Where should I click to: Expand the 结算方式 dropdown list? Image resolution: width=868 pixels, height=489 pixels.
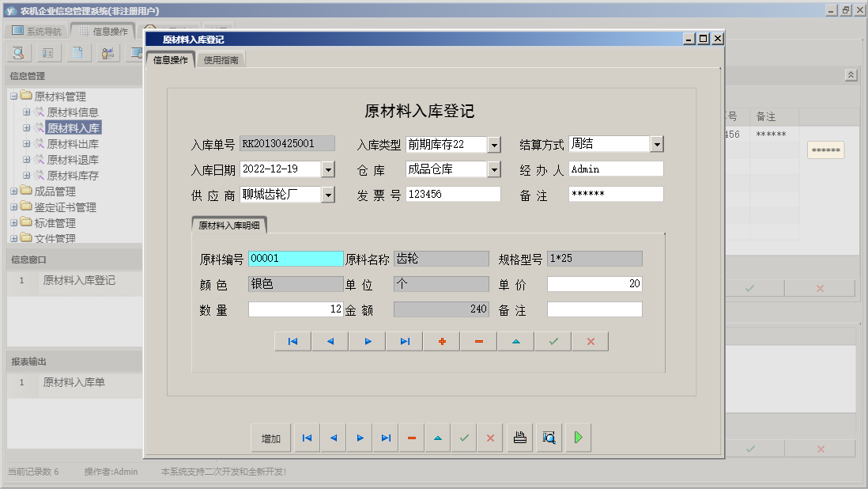657,145
